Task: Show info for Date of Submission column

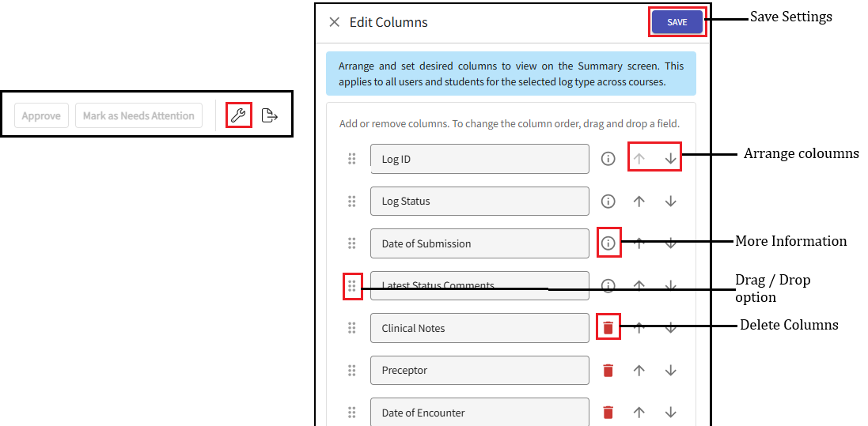Action: tap(608, 243)
